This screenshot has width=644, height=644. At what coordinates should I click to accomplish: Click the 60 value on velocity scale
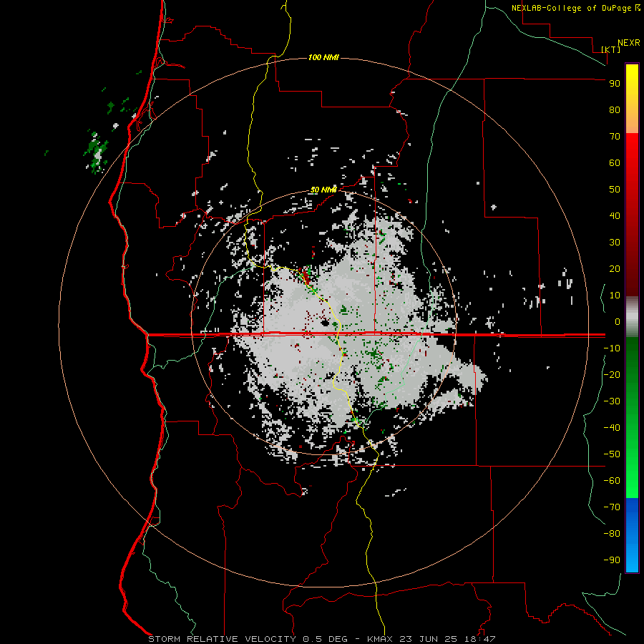(x=615, y=162)
